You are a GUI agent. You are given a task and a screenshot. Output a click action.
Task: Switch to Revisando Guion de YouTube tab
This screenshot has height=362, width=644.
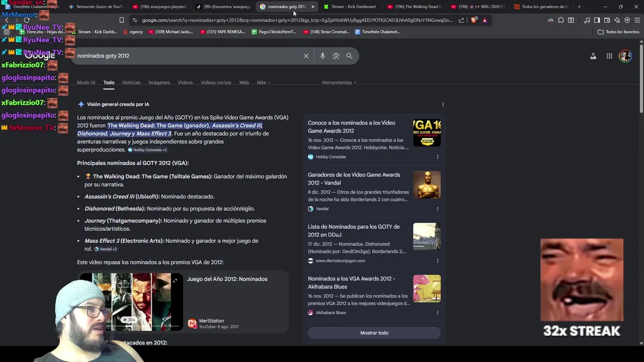coord(96,7)
